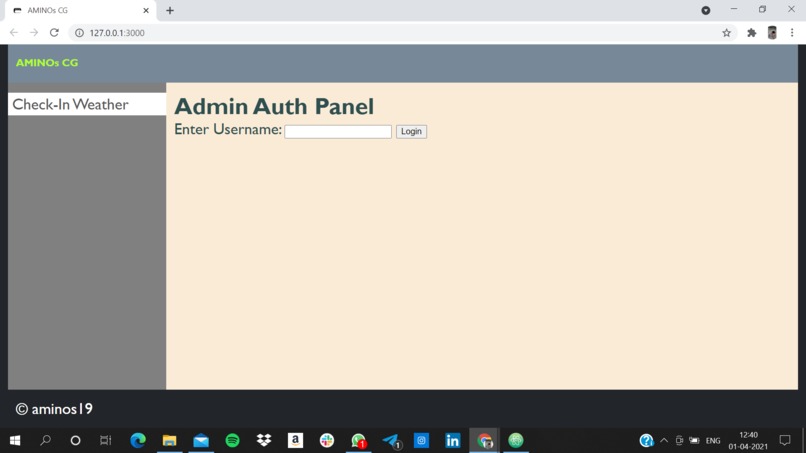This screenshot has height=453, width=806.
Task: Open File Explorer from the taskbar
Action: point(169,440)
